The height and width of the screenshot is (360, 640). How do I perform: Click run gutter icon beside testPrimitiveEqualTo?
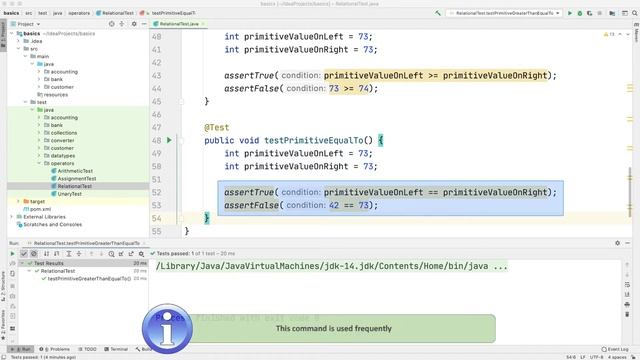pyautogui.click(x=169, y=140)
